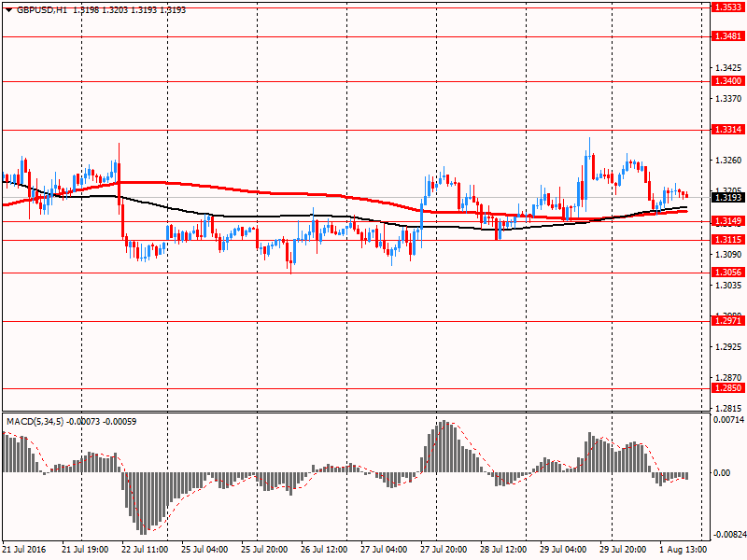Image resolution: width=747 pixels, height=560 pixels.
Task: Click the 21 Jul 2016 date label
Action: [x=26, y=550]
